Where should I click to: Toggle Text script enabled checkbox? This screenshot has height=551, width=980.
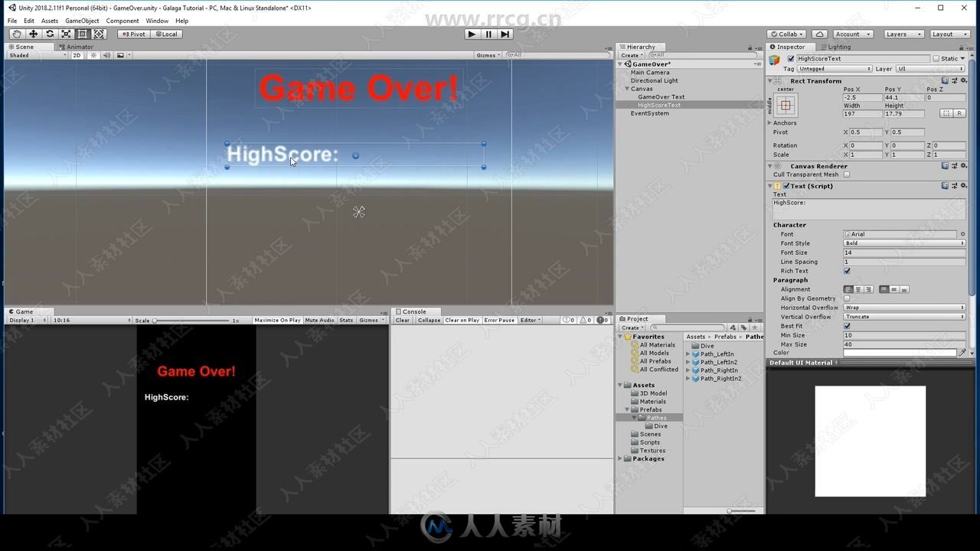tap(786, 185)
